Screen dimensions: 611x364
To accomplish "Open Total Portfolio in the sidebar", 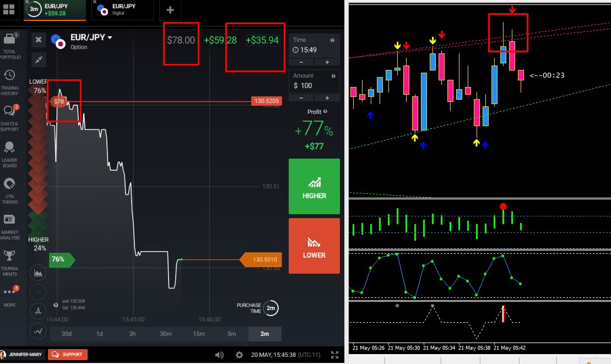I will coord(10,46).
